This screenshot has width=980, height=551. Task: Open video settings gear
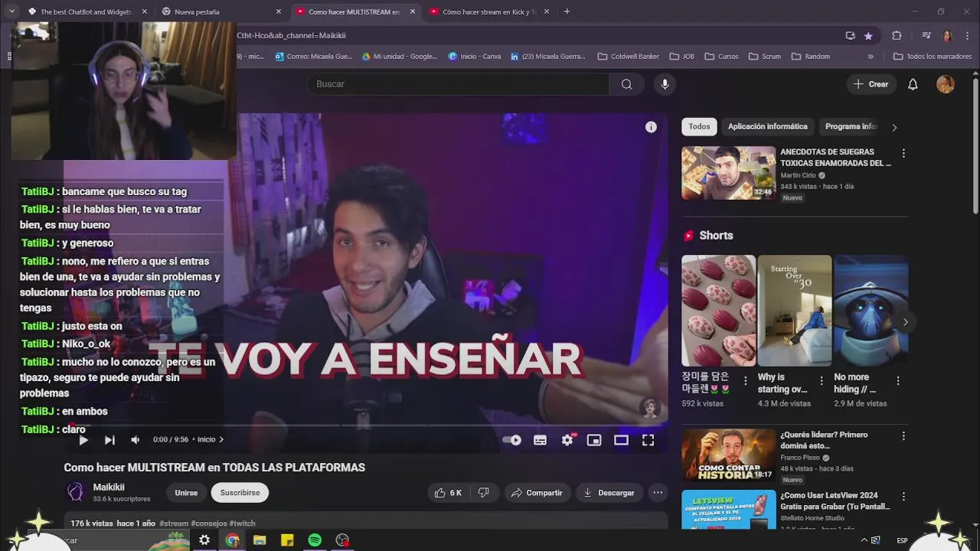567,440
